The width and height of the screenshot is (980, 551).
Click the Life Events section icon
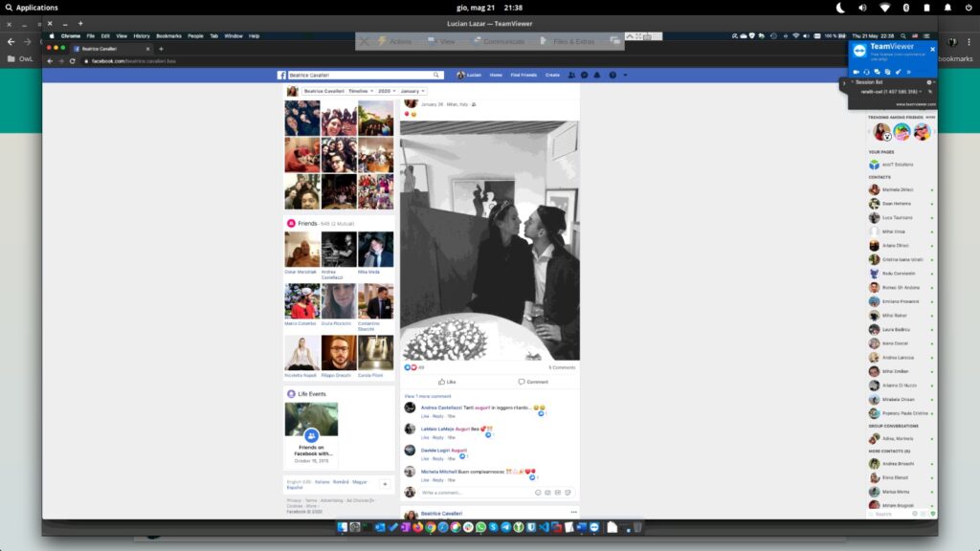click(291, 393)
